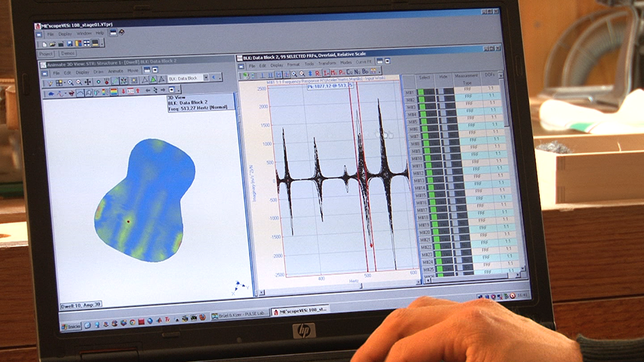Click the gray right arrow icon

(x=163, y=90)
